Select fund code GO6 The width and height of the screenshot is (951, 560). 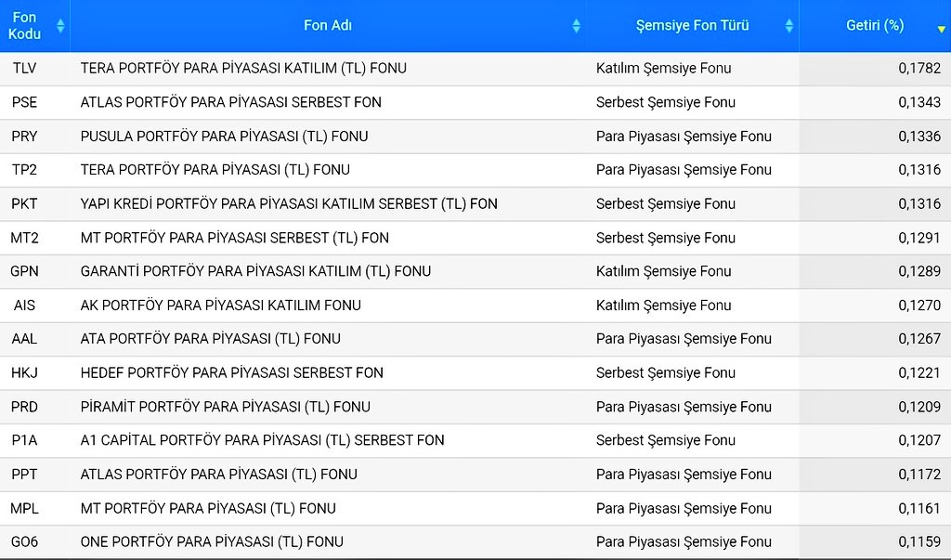click(24, 541)
